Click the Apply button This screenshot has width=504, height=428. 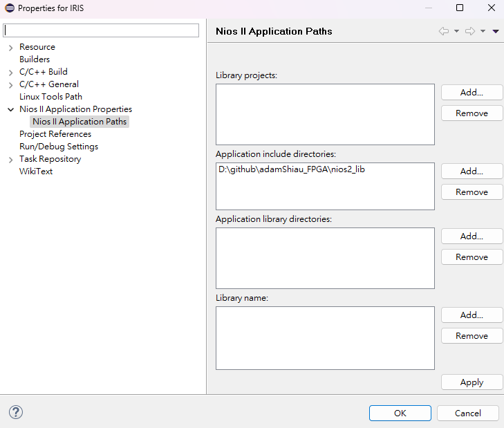472,382
